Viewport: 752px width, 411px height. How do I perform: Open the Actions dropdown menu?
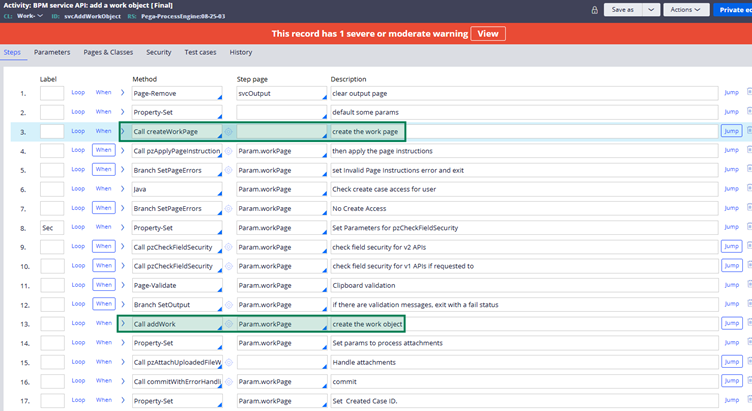coord(688,10)
